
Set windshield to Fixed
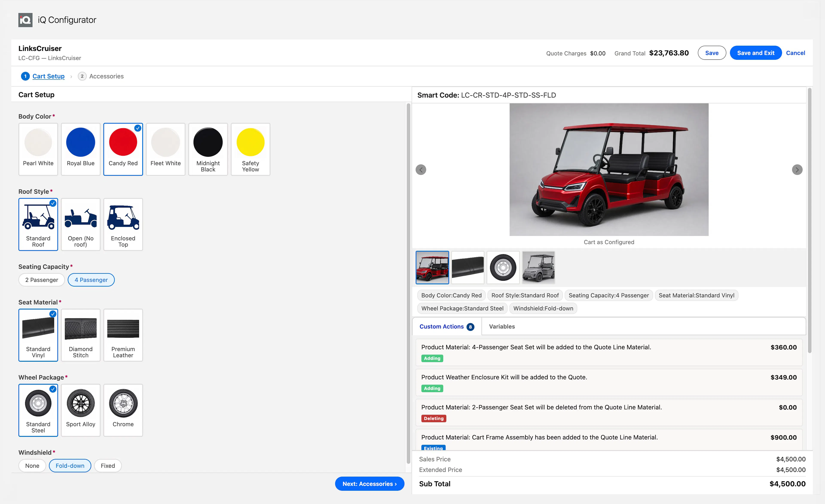click(x=108, y=466)
